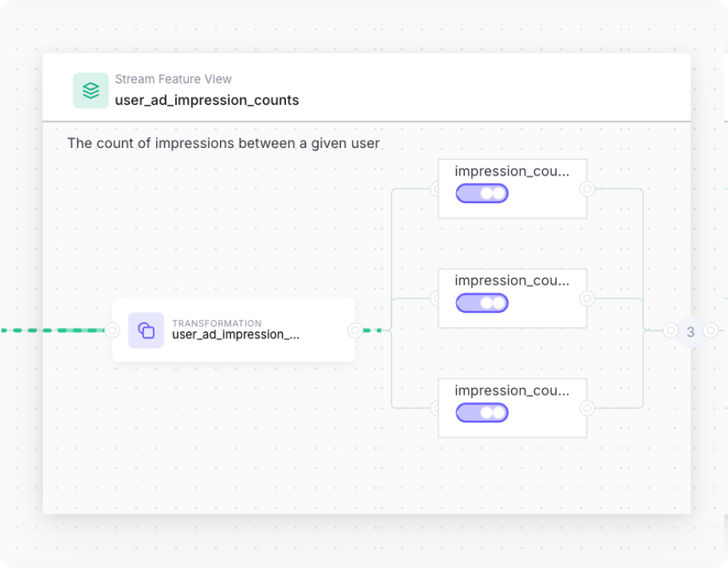Select the user_ad_impression_counts title
728x568 pixels.
(x=207, y=100)
